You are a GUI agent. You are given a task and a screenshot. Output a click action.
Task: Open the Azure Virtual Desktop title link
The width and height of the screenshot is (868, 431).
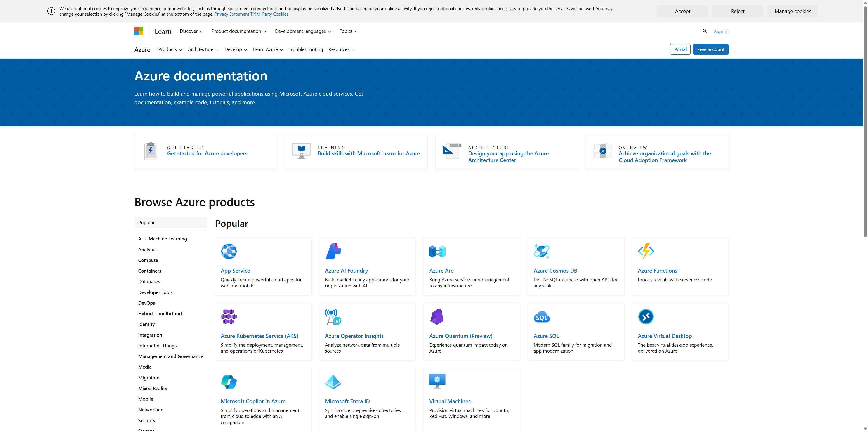pos(665,336)
